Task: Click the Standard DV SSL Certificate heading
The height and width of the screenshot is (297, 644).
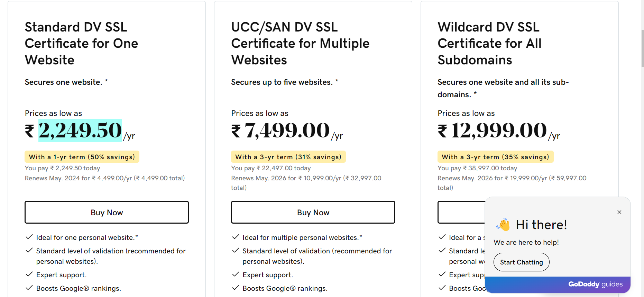Action: [81, 43]
